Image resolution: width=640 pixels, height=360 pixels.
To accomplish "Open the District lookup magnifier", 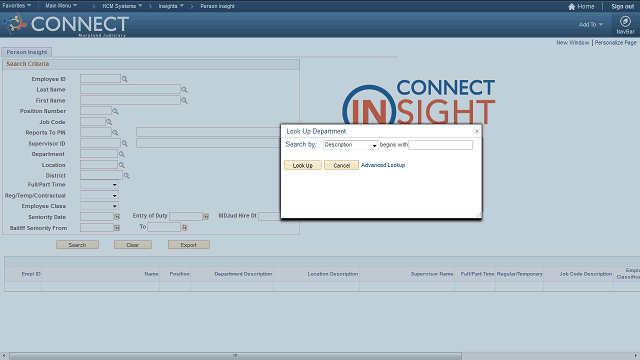I will coord(127,176).
